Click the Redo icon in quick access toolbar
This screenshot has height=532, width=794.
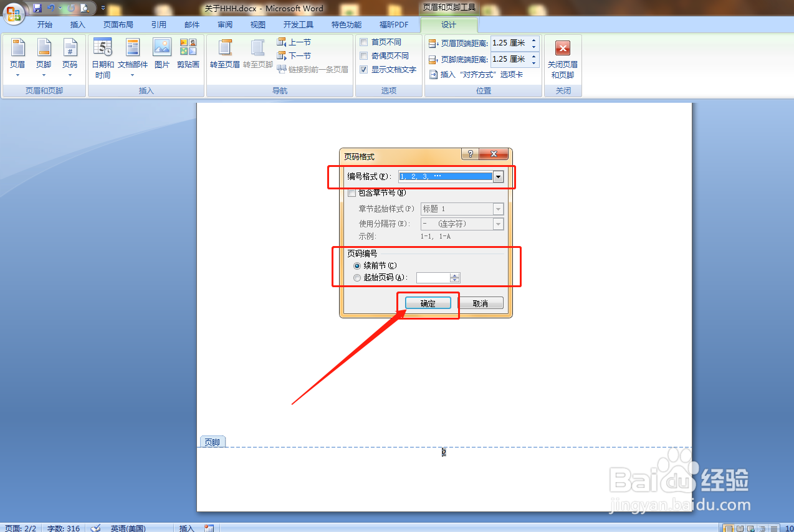71,8
